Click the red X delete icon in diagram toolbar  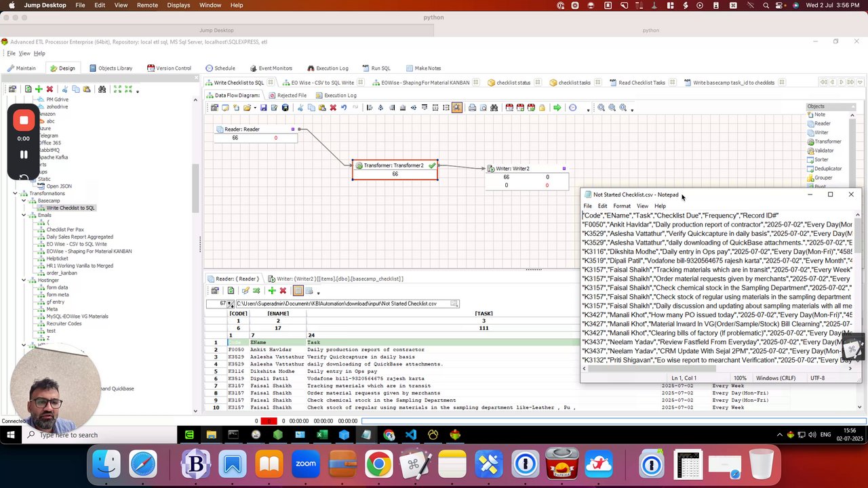333,108
